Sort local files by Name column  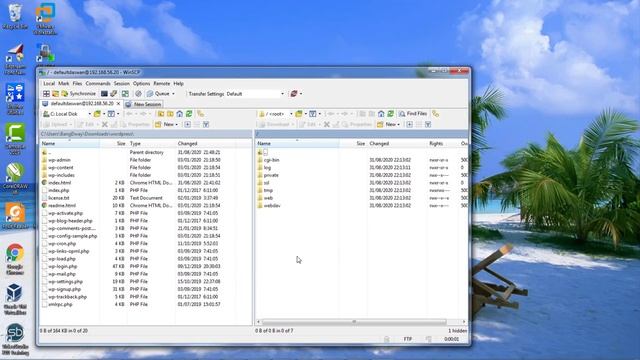point(69,144)
